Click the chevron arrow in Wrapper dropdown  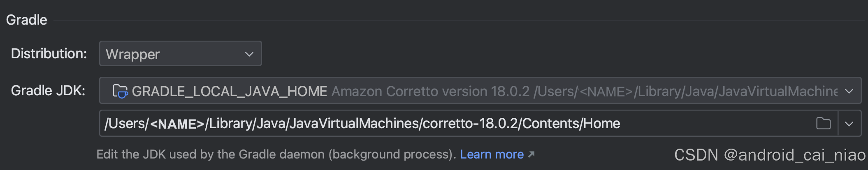pos(249,54)
